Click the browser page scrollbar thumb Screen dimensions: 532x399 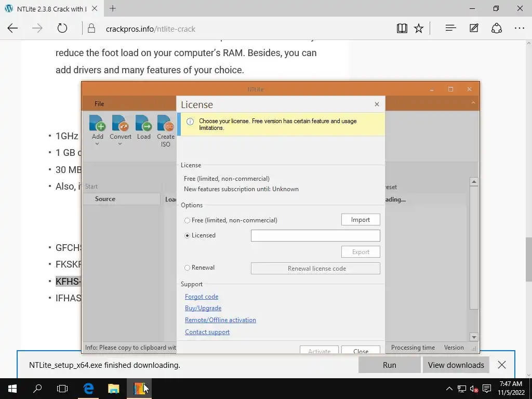click(528, 259)
